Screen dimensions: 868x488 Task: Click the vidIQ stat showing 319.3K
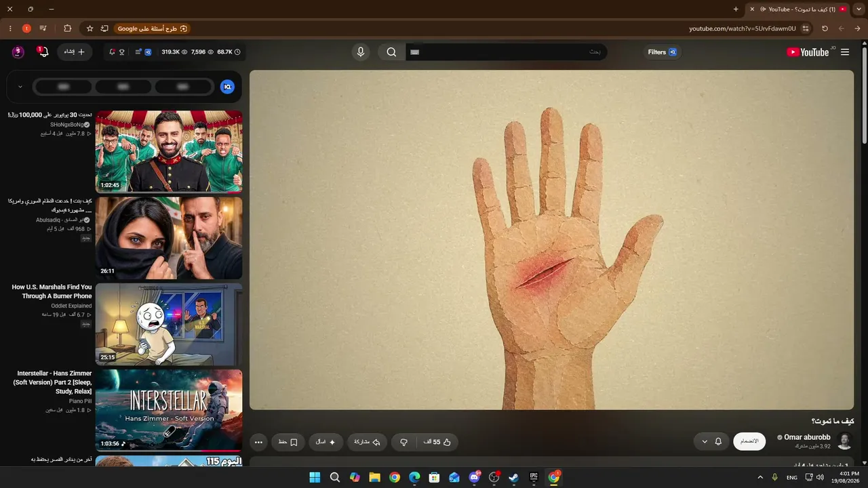pos(174,52)
